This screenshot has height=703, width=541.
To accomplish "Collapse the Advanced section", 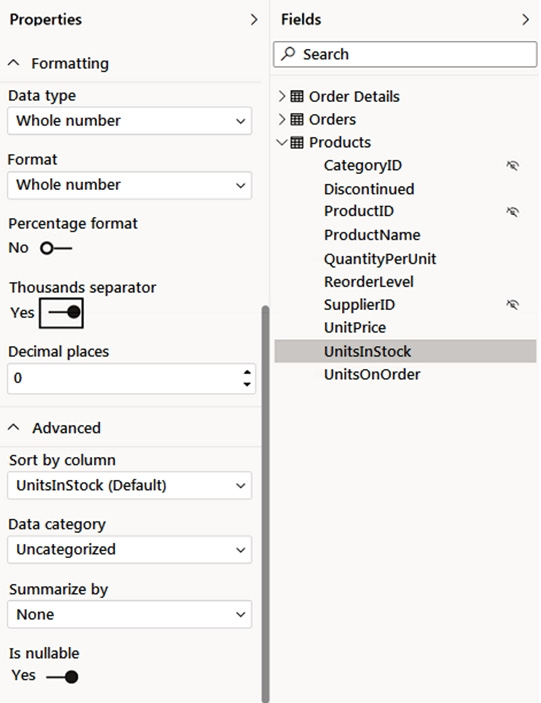I will pyautogui.click(x=14, y=428).
